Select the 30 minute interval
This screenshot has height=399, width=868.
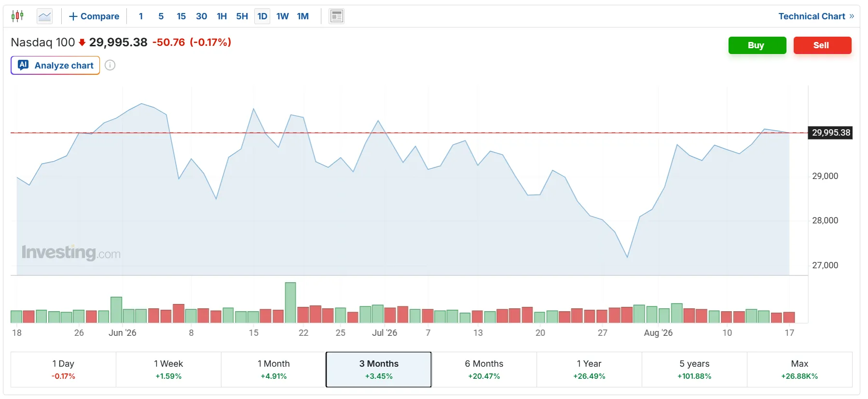click(x=202, y=16)
